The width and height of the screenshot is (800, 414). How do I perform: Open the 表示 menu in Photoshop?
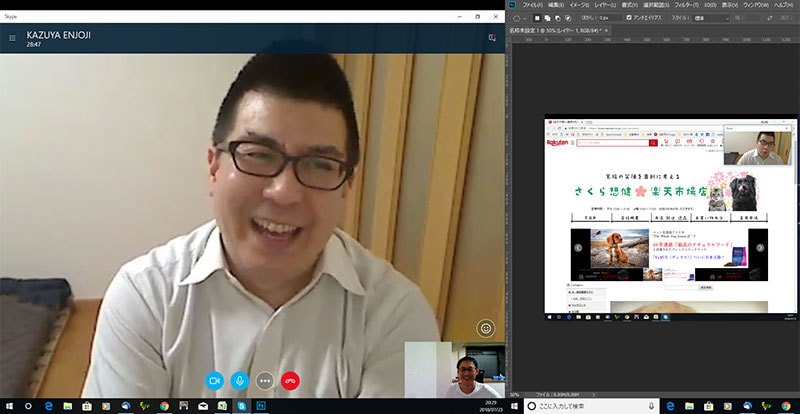pyautogui.click(x=730, y=5)
